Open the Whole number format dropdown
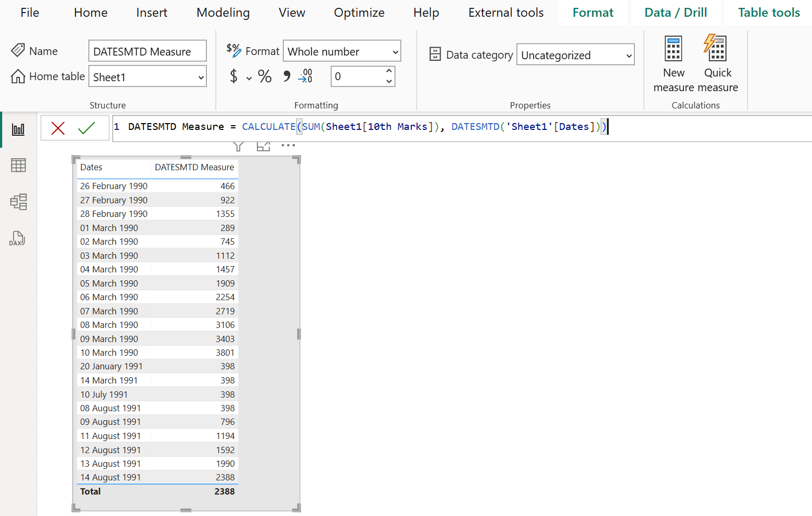This screenshot has width=812, height=516. click(342, 51)
